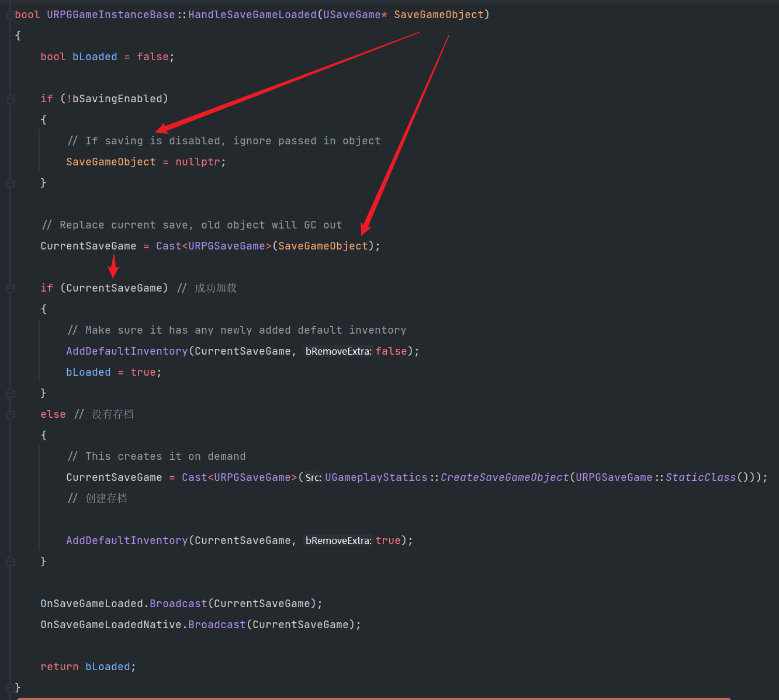Image resolution: width=779 pixels, height=700 pixels.
Task: Click the Src: inlay hint
Action: 313,477
